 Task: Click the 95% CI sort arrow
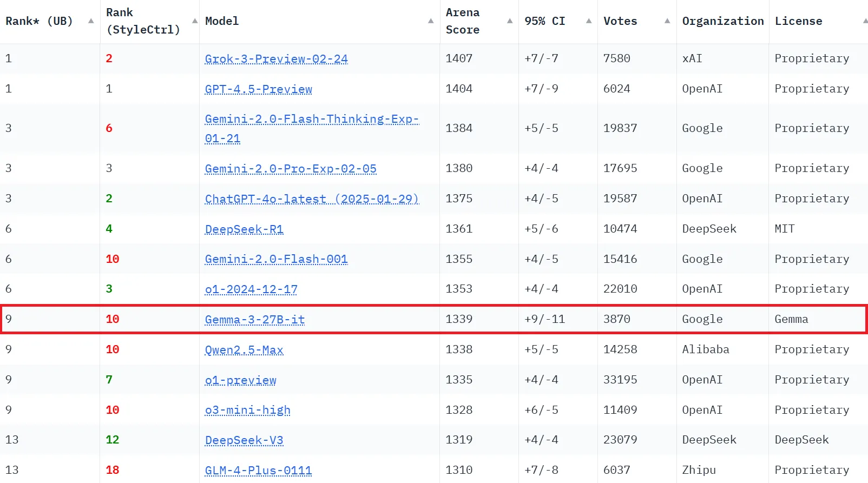coord(589,21)
